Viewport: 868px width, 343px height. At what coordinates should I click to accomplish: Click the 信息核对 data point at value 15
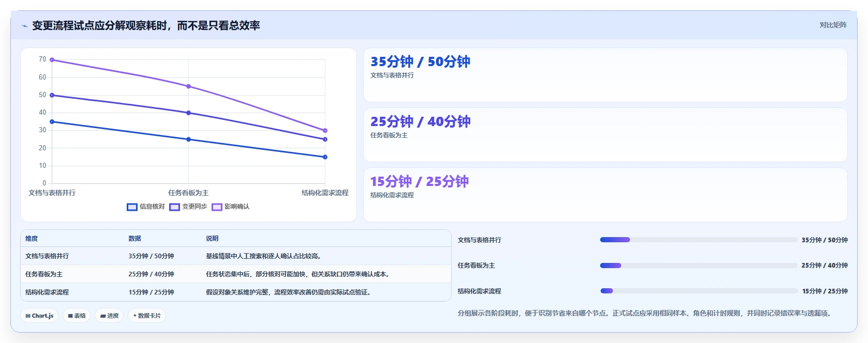click(x=325, y=157)
